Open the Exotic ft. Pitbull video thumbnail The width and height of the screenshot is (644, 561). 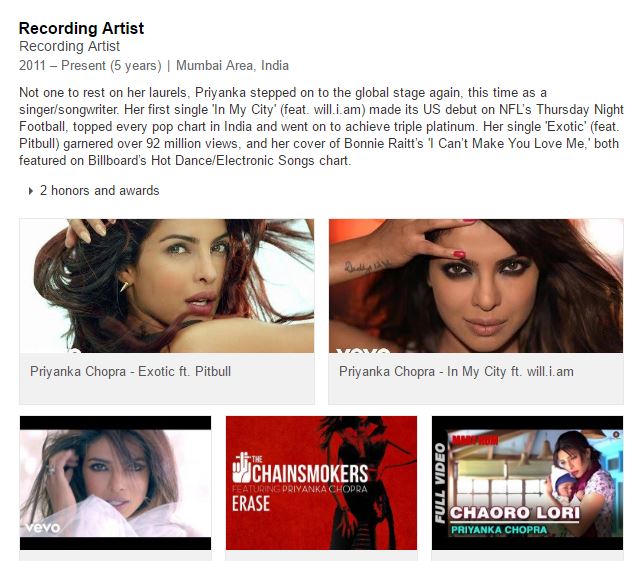(167, 286)
